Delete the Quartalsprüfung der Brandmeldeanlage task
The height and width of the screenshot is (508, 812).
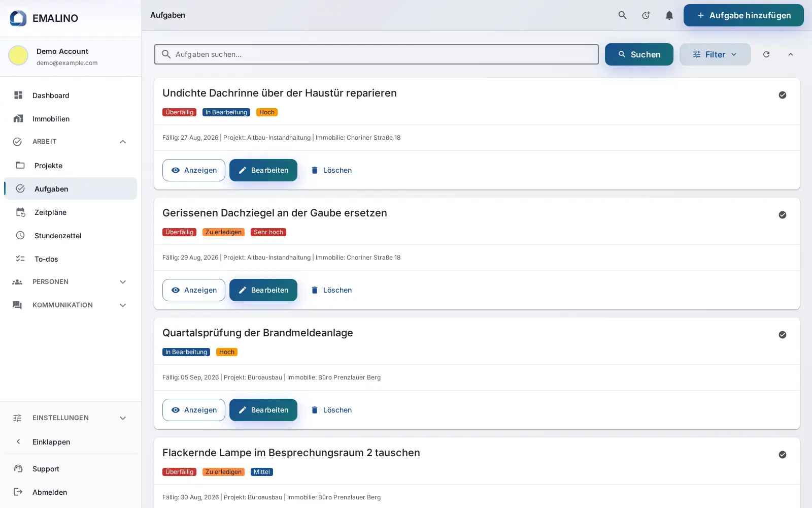(x=331, y=410)
